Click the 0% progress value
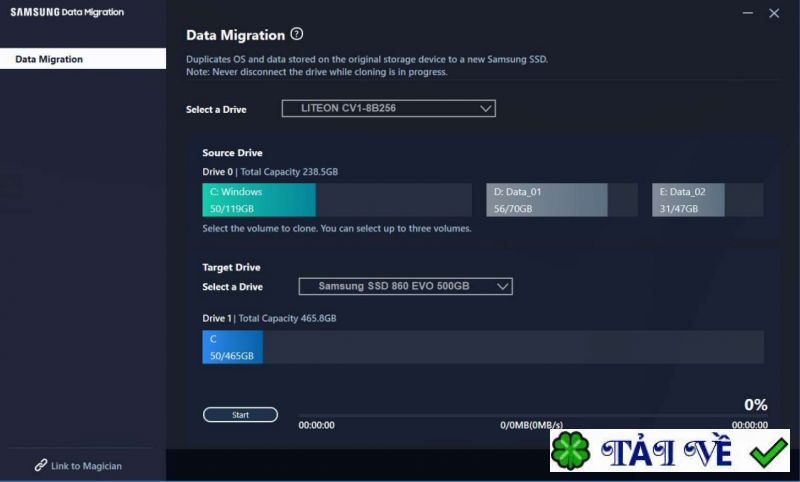Viewport: 800px width, 482px height. pyautogui.click(x=756, y=404)
